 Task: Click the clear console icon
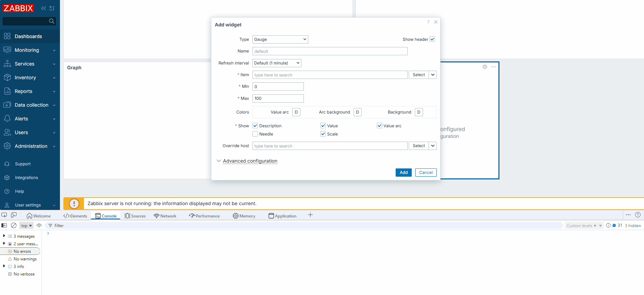[14, 225]
